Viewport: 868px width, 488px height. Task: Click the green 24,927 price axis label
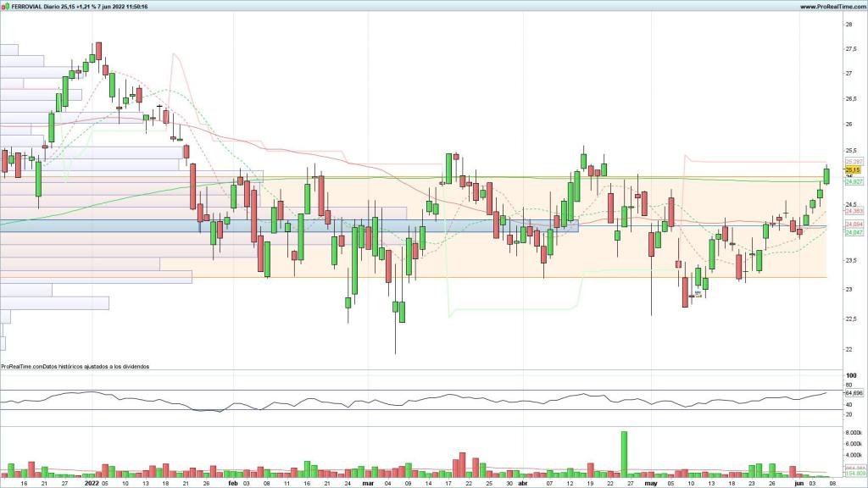coord(854,181)
